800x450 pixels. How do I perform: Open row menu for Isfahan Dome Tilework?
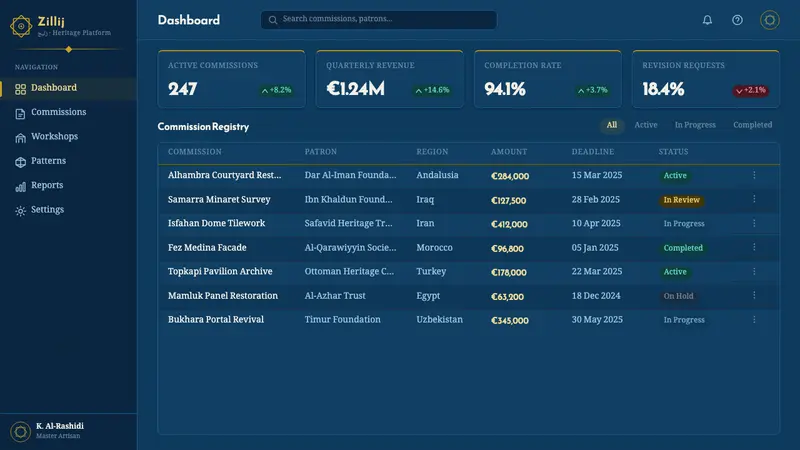[x=754, y=223]
